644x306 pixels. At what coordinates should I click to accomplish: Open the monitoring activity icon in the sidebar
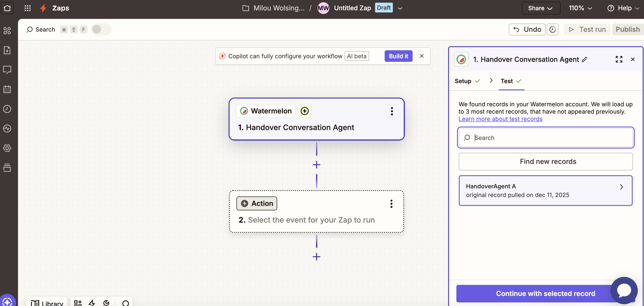pyautogui.click(x=7, y=129)
